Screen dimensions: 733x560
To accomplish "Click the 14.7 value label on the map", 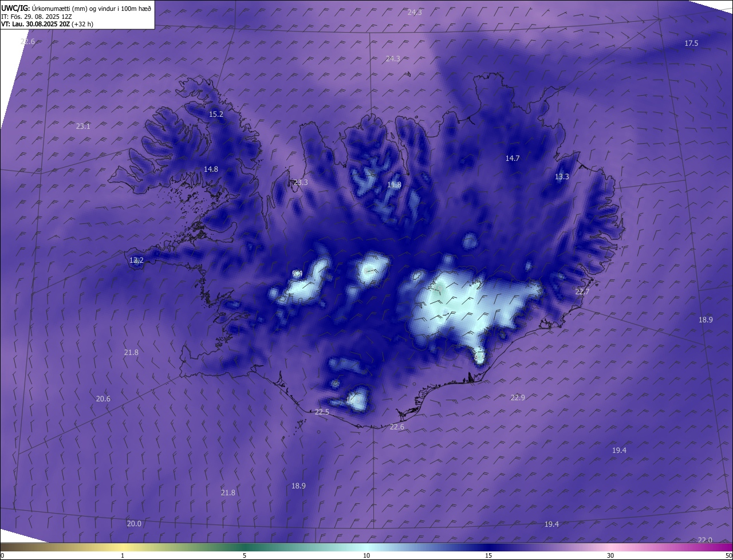I will pyautogui.click(x=512, y=159).
